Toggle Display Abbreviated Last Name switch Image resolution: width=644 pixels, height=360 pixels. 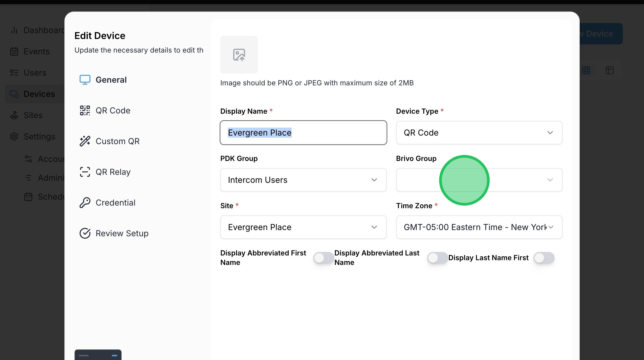[x=437, y=258]
